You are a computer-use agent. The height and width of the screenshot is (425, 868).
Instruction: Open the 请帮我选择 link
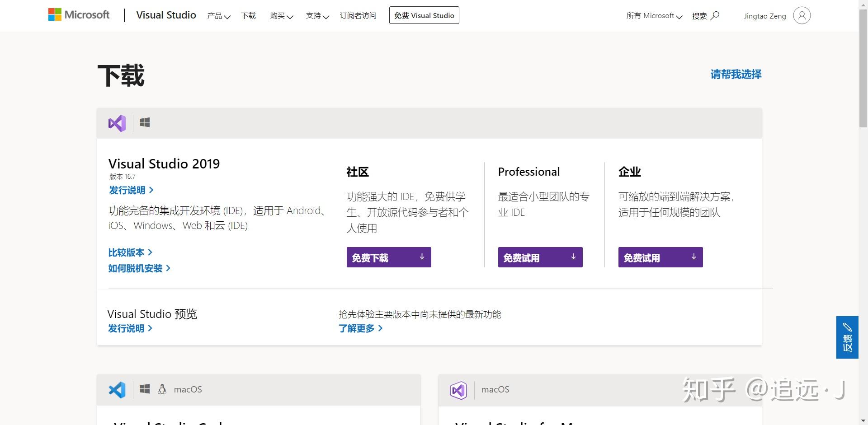[x=736, y=74]
